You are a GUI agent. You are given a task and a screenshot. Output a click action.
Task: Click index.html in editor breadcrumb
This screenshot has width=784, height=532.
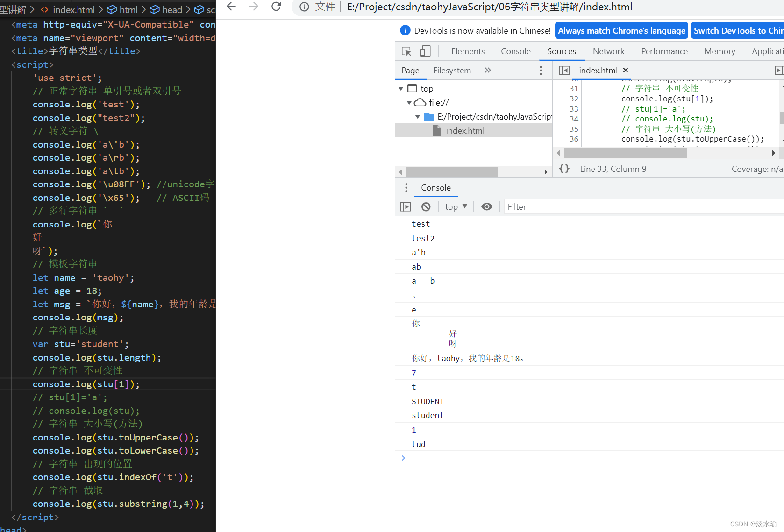[x=74, y=9]
